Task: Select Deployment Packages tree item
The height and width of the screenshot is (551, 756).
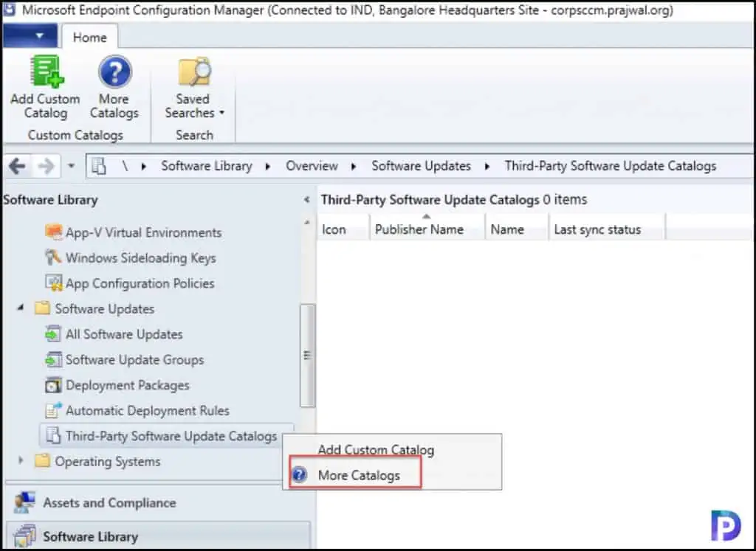Action: [127, 385]
